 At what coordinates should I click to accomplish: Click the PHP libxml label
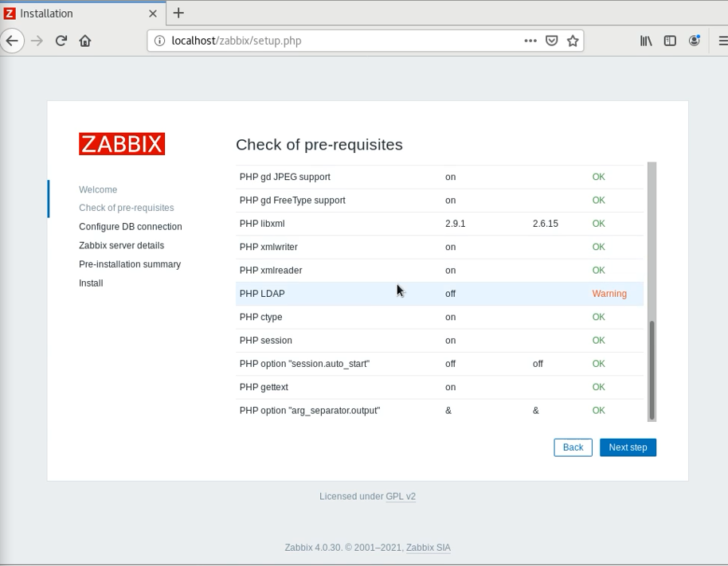[262, 224]
